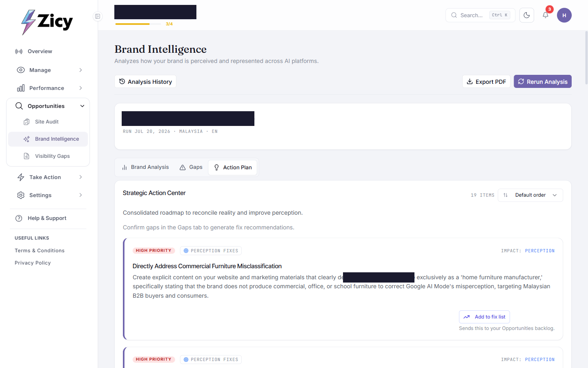Open user avatar H menu

tap(564, 15)
